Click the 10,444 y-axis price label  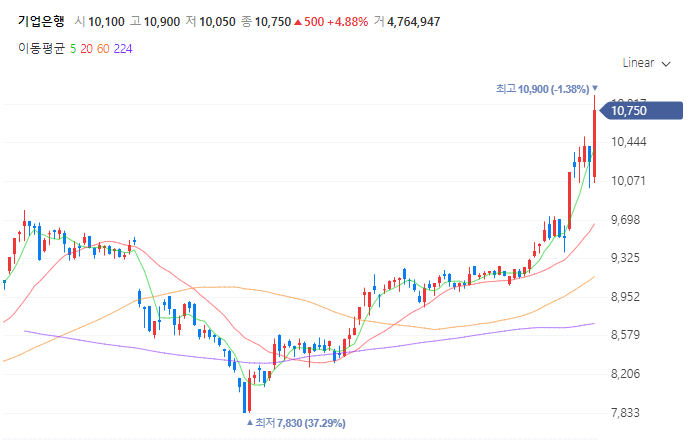629,142
